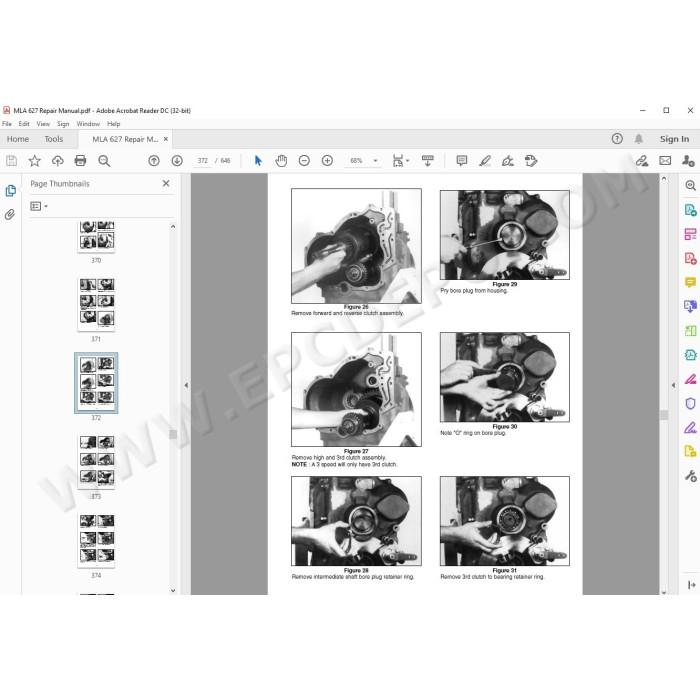Open thumbnail options dropdown

pos(39,206)
